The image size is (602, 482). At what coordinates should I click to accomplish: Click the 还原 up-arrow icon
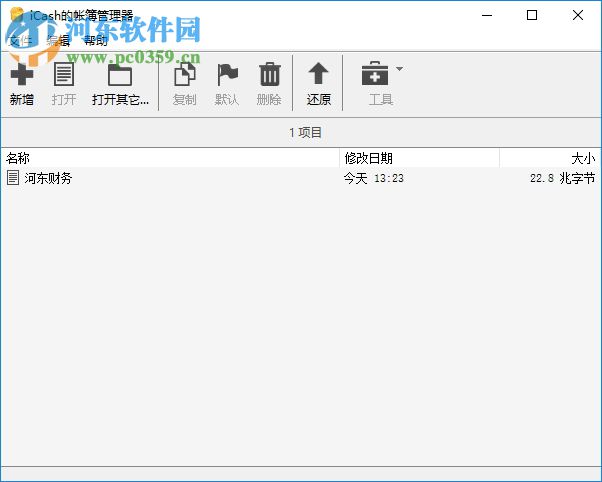point(318,73)
